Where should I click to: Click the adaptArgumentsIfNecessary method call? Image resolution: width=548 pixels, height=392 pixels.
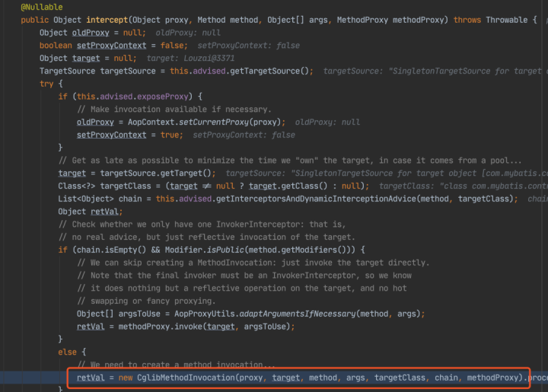[x=298, y=314]
